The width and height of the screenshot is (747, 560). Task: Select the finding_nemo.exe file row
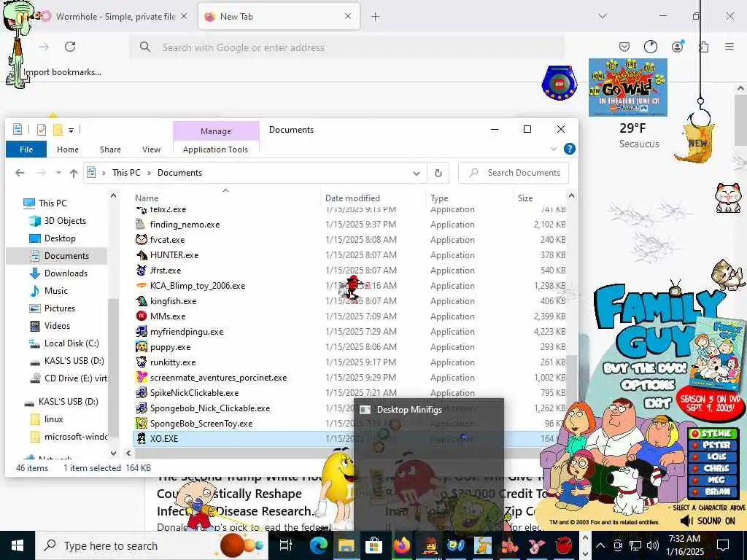350,225
